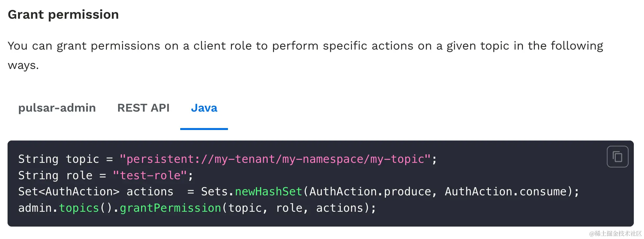
Task: Click the Grant permission heading
Action: (63, 15)
